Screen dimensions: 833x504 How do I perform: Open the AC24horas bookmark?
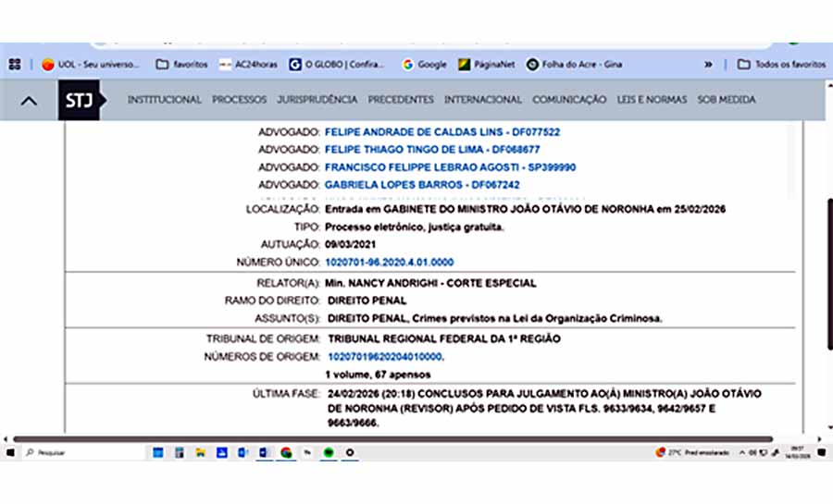(x=248, y=65)
